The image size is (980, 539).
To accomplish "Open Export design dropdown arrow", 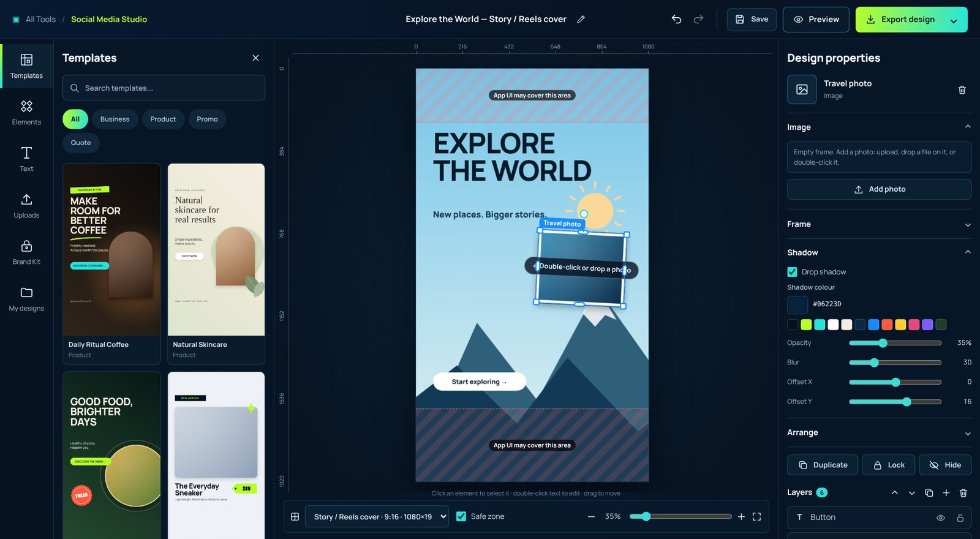I will [954, 20].
